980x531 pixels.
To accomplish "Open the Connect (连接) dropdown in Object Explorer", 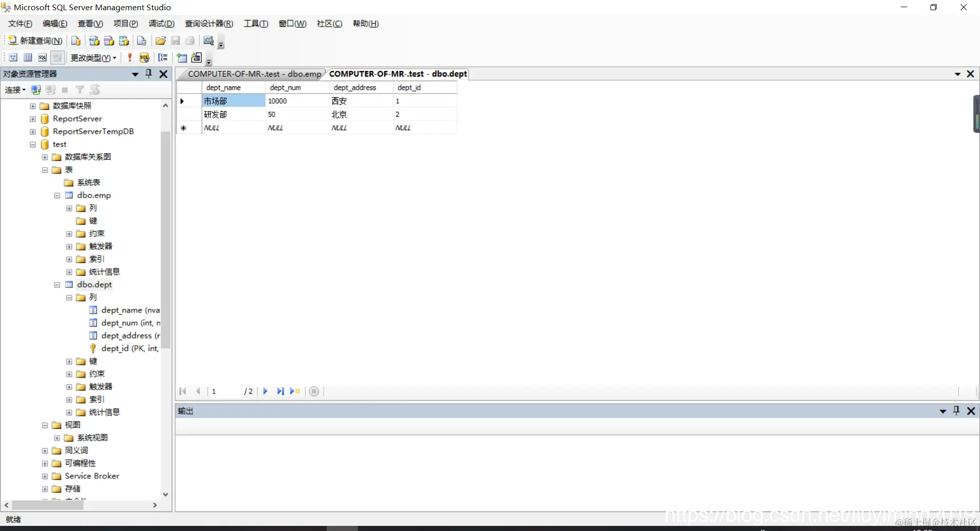I will pyautogui.click(x=15, y=90).
